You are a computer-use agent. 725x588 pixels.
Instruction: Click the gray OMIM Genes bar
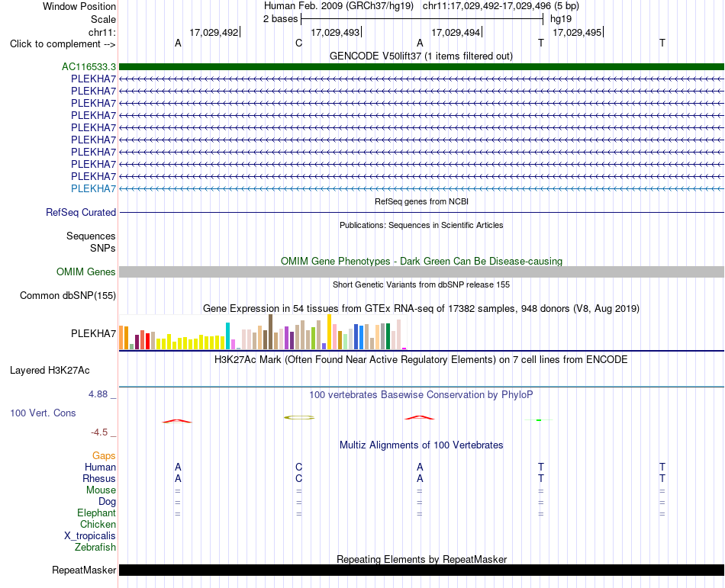[421, 272]
